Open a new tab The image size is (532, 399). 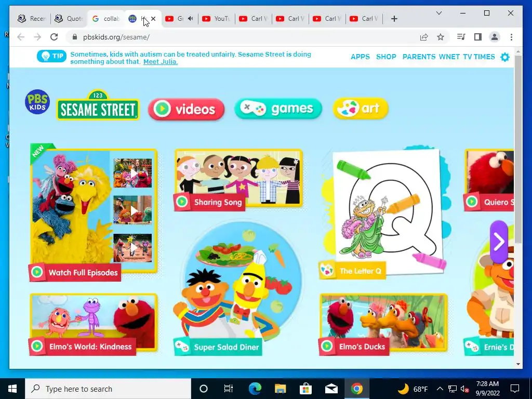394,19
